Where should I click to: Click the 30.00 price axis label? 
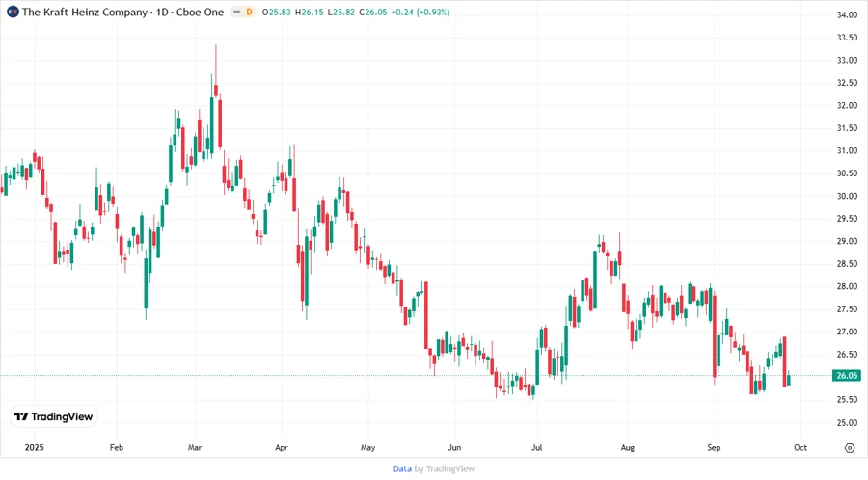[847, 197]
